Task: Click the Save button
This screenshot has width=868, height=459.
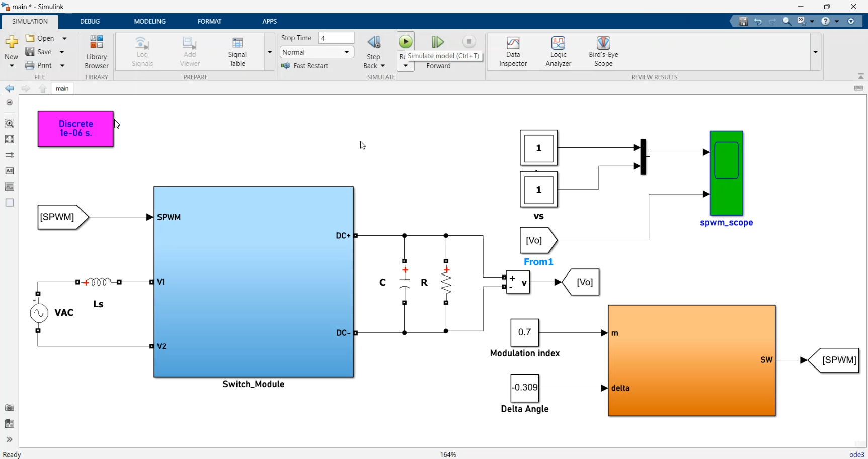Action: pos(39,52)
